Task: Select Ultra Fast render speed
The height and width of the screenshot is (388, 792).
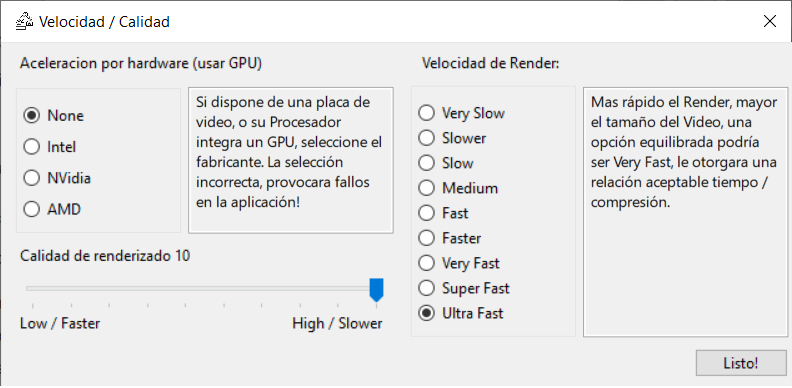Action: [461, 313]
